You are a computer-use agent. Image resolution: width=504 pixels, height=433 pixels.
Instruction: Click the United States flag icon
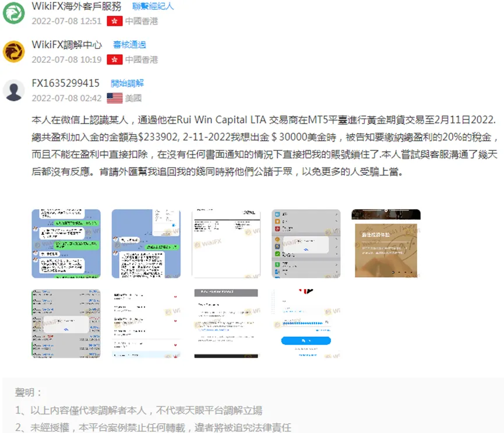(x=114, y=98)
